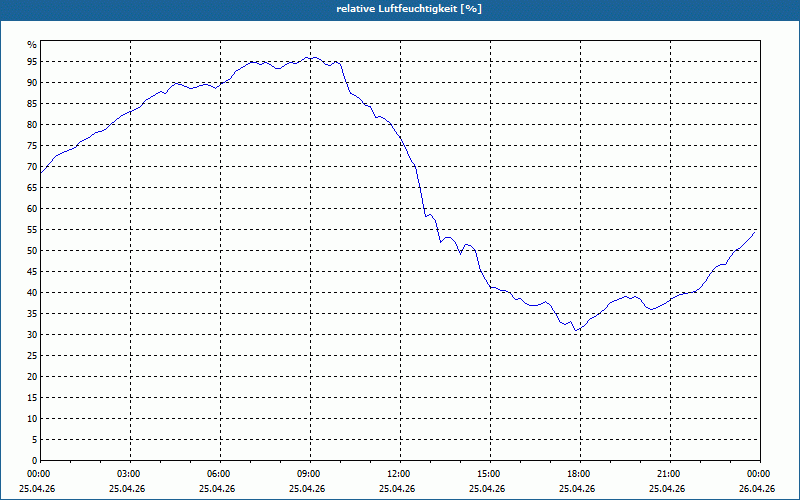The width and height of the screenshot is (800, 500).
Task: Click the y-axis label '25'
Action: 32,356
